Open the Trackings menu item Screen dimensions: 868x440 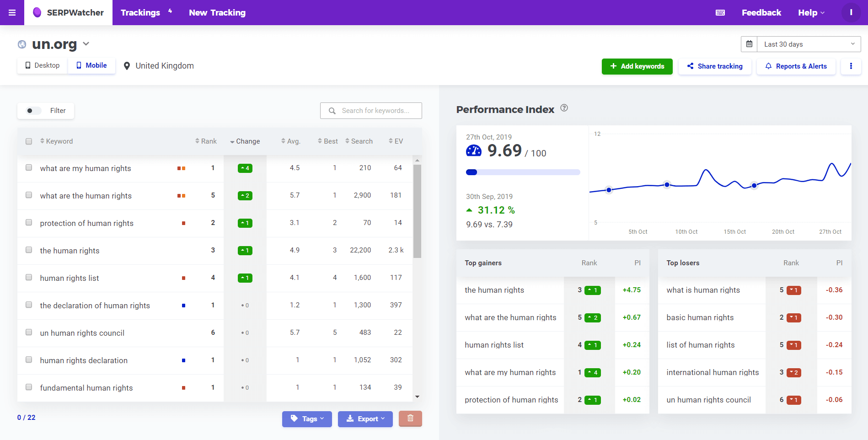click(140, 13)
